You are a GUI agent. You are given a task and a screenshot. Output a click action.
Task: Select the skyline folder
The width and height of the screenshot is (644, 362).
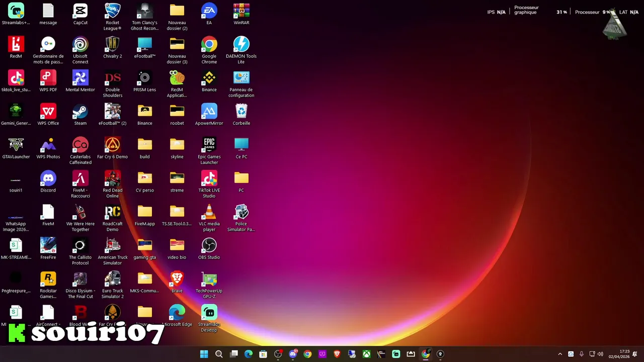click(177, 148)
